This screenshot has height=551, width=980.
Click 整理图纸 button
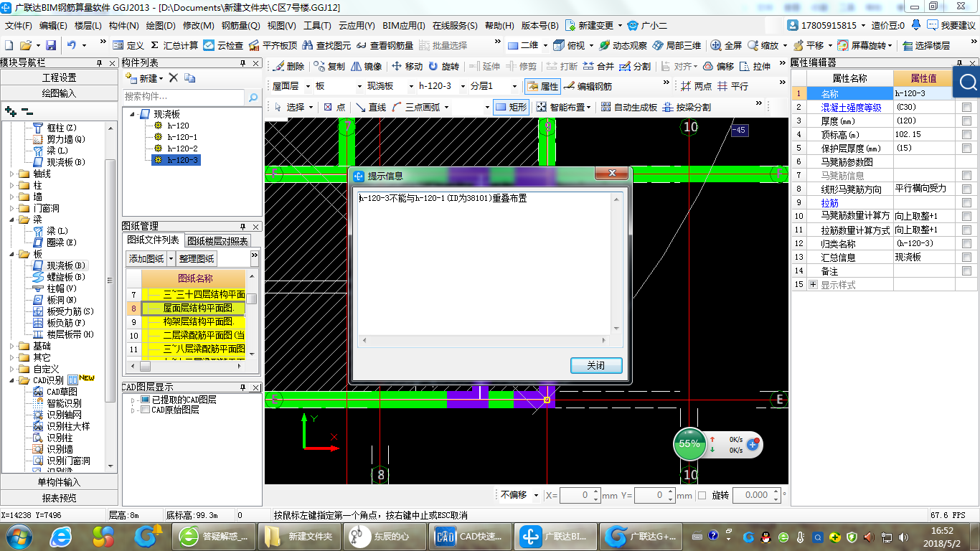197,258
